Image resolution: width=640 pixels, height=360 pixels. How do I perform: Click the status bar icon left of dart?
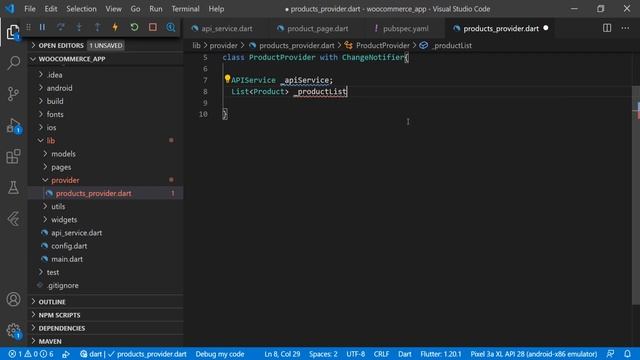click(66, 354)
